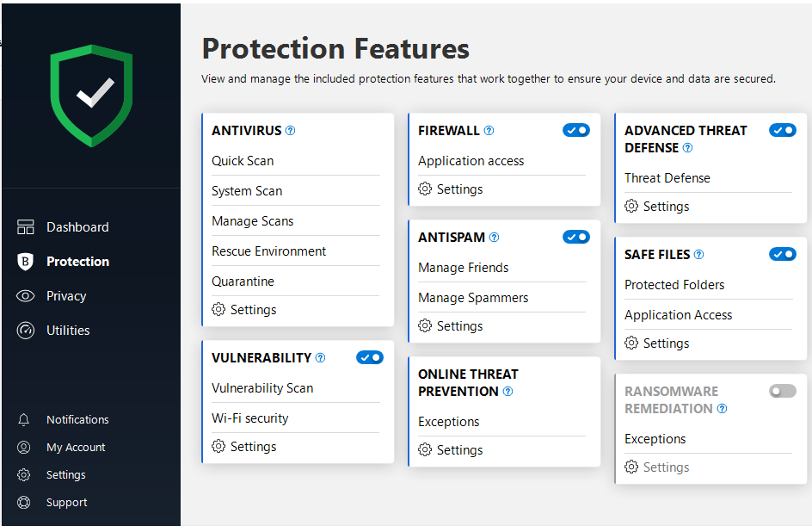The height and width of the screenshot is (526, 812).
Task: Disable the Firewall toggle
Action: pyautogui.click(x=576, y=130)
